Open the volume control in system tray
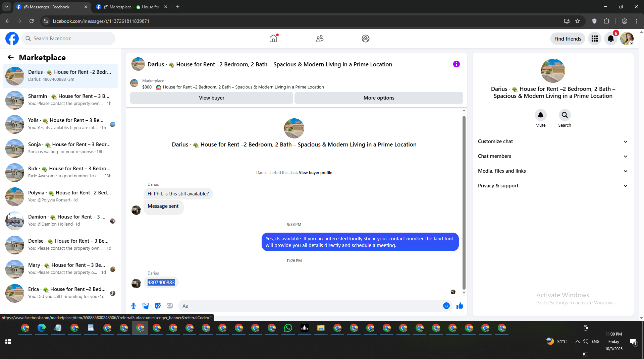Image resolution: width=644 pixels, height=359 pixels. pyautogui.click(x=586, y=342)
